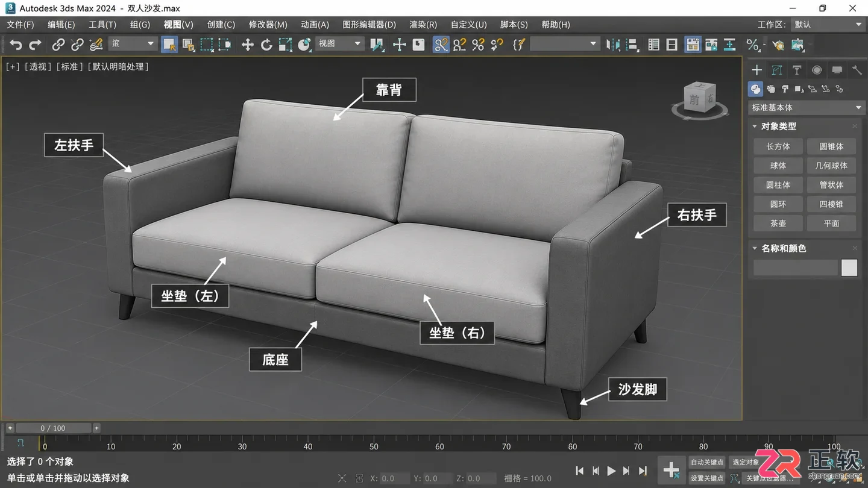Choose the Select and Rotate tool
Image resolution: width=868 pixels, height=488 pixels.
point(266,45)
